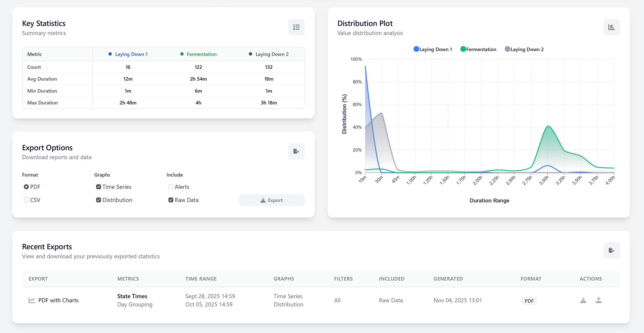Click the GRAPHS column header
The height and width of the screenshot is (333, 644).
point(284,279)
